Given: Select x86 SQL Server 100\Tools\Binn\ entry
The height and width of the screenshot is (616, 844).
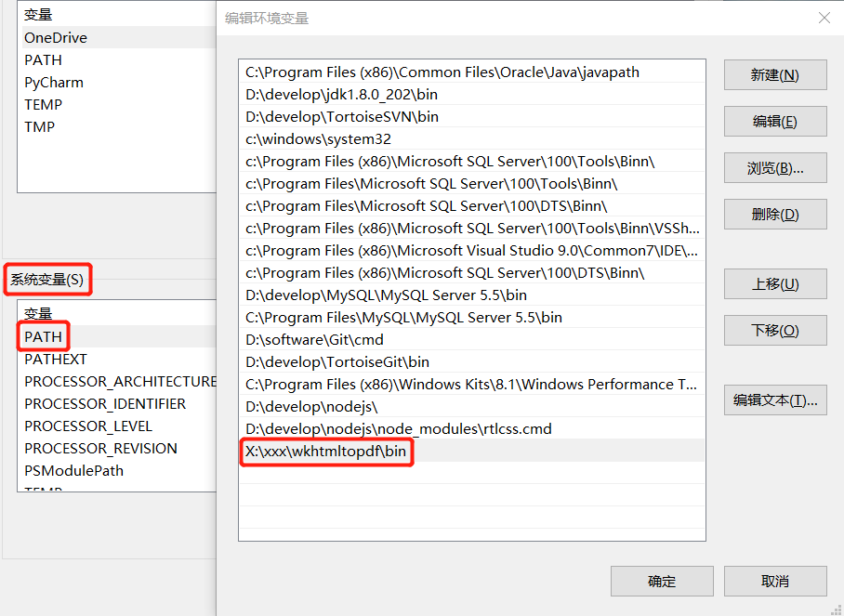Looking at the screenshot, I should click(x=472, y=162).
